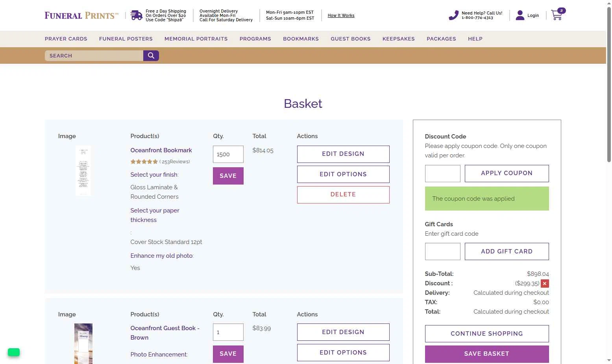Open the Help menu
The height and width of the screenshot is (364, 612).
[x=475, y=39]
